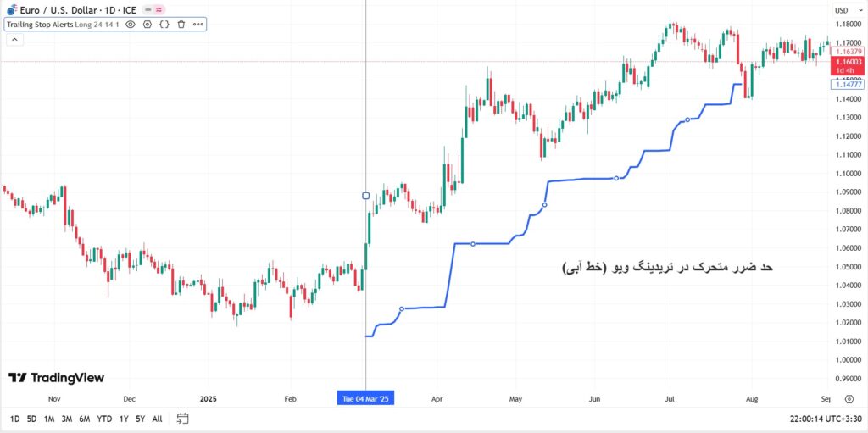The image size is (868, 433).
Task: Collapse the indicator legend chevron
Action: [x=13, y=40]
